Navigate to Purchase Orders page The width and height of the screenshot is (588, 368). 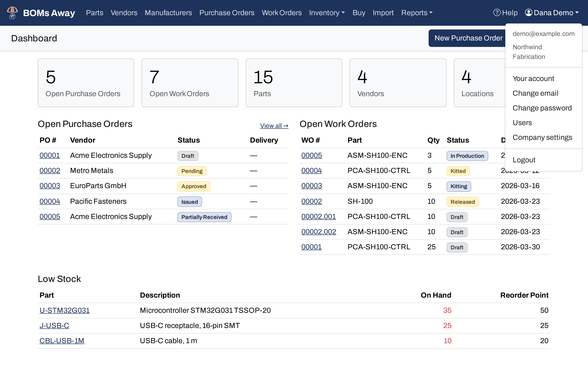(227, 13)
